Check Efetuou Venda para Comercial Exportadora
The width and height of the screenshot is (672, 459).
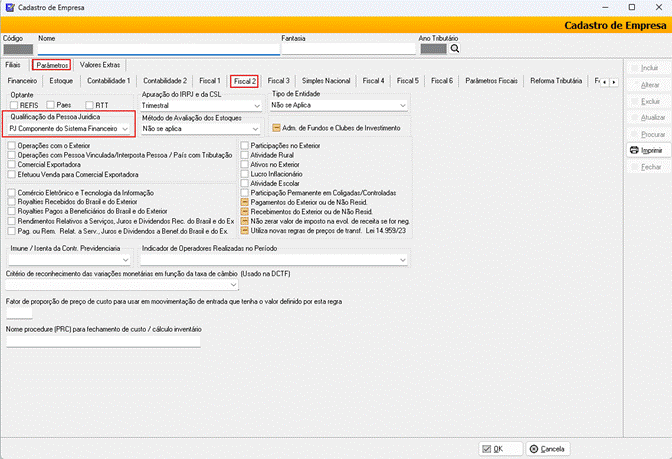(x=12, y=174)
